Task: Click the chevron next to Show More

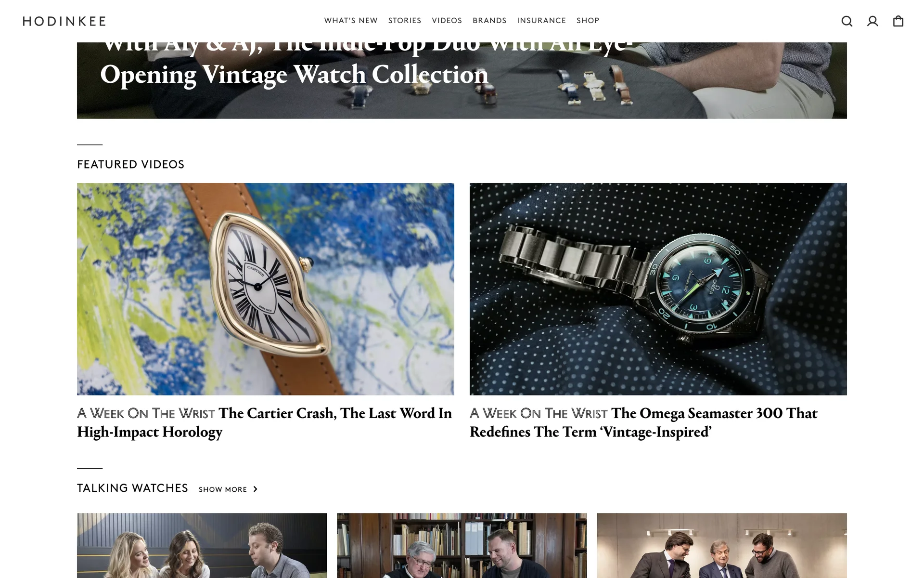Action: (x=255, y=489)
